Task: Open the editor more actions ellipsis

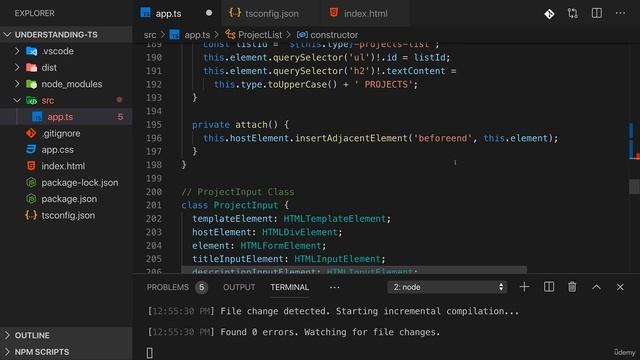Action: pyautogui.click(x=620, y=13)
